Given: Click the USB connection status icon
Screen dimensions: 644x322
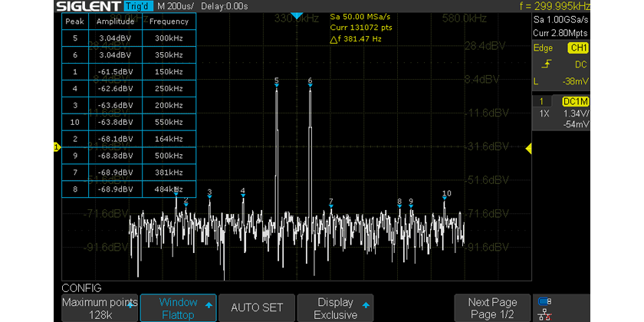Looking at the screenshot, I should pyautogui.click(x=545, y=300).
